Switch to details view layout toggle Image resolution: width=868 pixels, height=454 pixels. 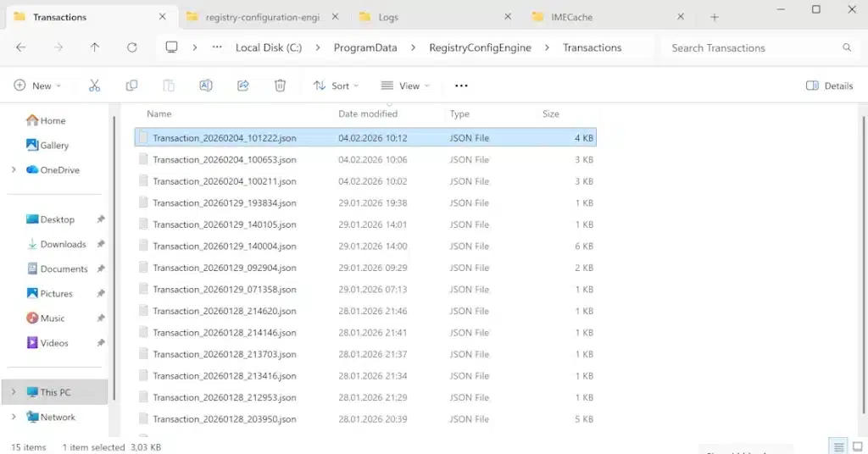(x=837, y=447)
